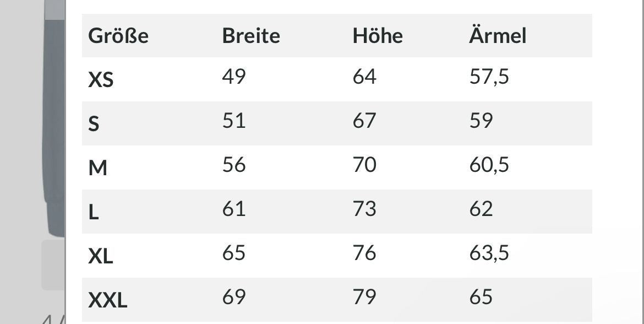Click the XS width value 49
This screenshot has width=644, height=324.
tap(234, 77)
